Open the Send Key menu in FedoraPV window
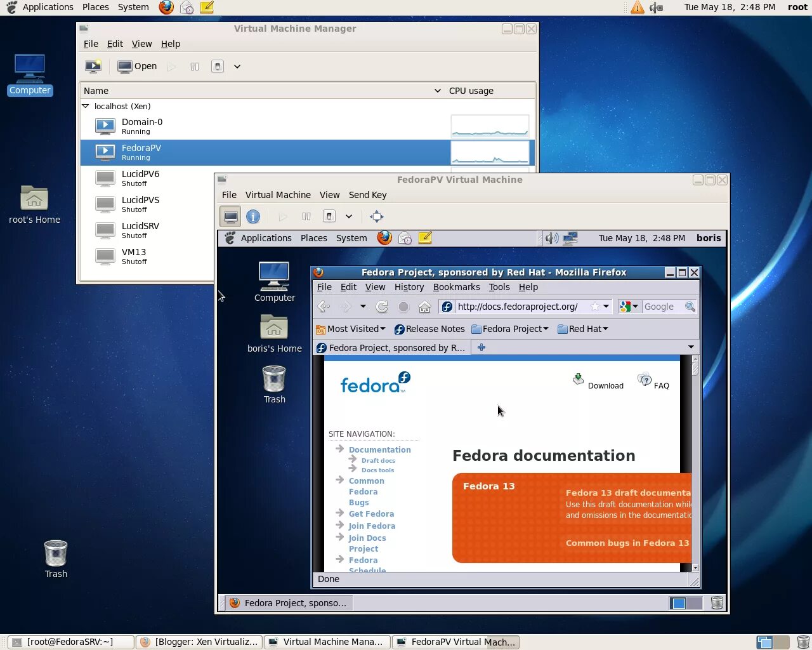 coord(367,195)
